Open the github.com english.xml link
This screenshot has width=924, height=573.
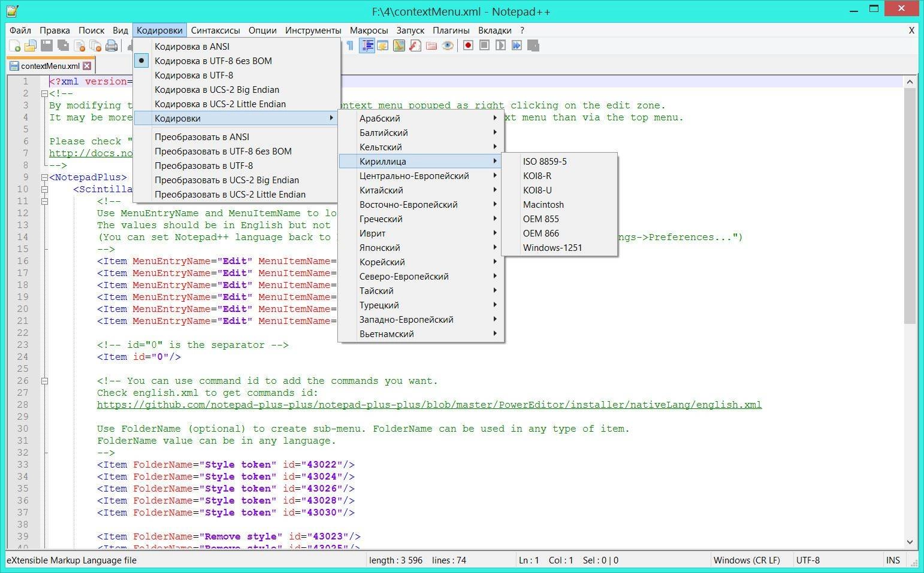click(429, 405)
